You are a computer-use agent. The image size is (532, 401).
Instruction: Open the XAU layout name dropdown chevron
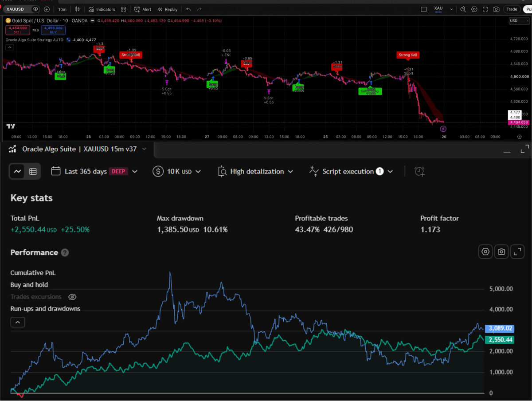click(x=451, y=9)
